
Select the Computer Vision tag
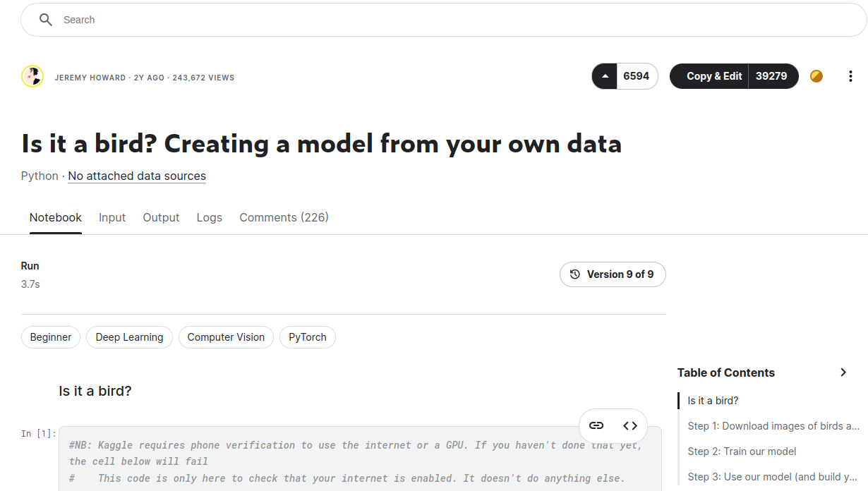point(226,337)
